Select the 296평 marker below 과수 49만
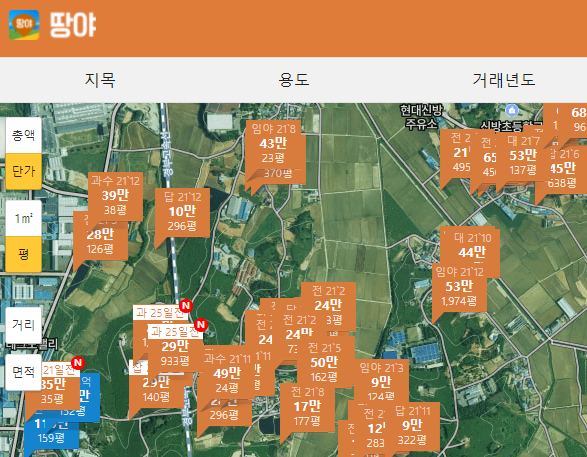The height and width of the screenshot is (457, 587). tap(224, 414)
